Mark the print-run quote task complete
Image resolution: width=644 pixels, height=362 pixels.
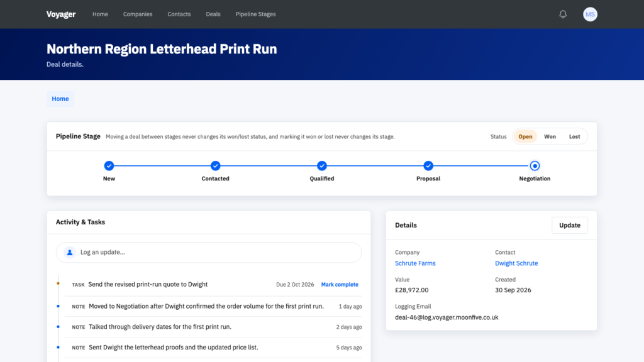340,285
